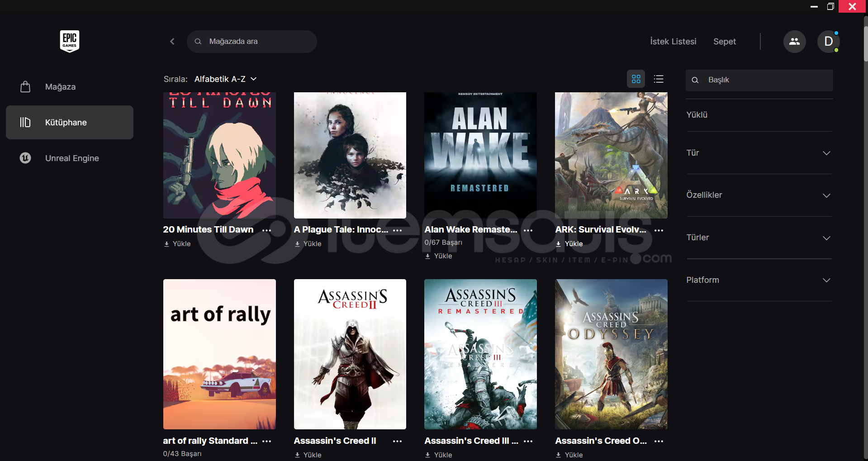This screenshot has height=461, width=868.
Task: Open Unreal Engine in the sidebar
Action: pyautogui.click(x=70, y=158)
